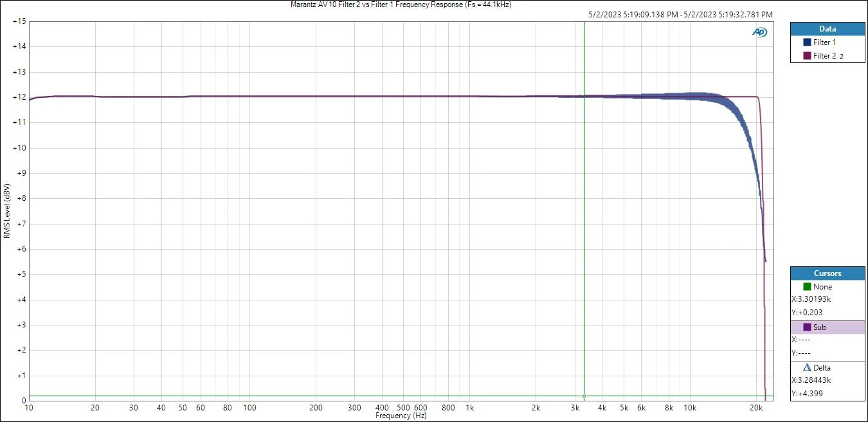Click the green None cursor swatch
Image resolution: width=868 pixels, height=422 pixels.
807,287
